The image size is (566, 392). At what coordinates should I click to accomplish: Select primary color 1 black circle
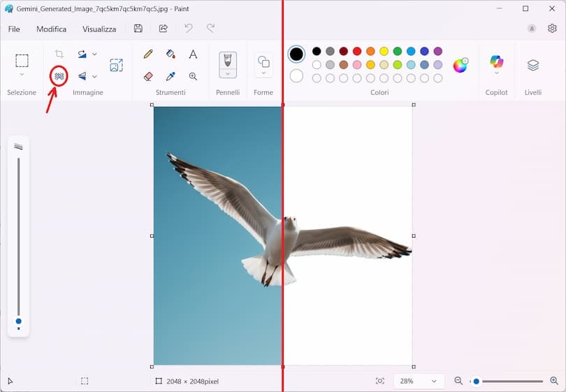(x=296, y=54)
